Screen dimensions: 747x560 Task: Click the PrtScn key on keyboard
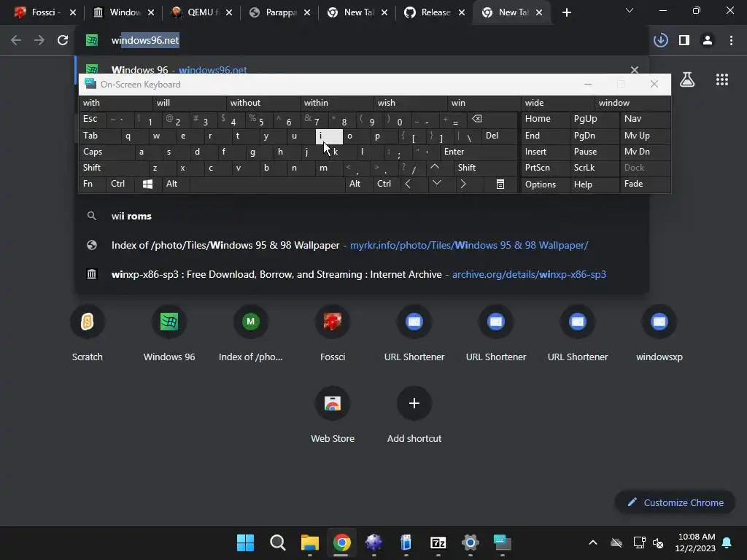pos(545,168)
